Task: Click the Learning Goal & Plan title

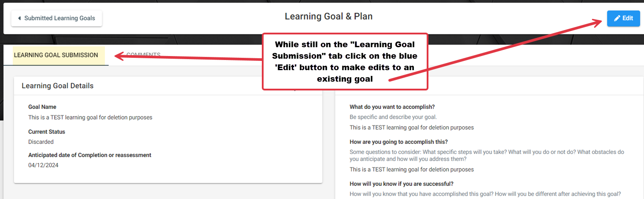Action: click(x=328, y=16)
